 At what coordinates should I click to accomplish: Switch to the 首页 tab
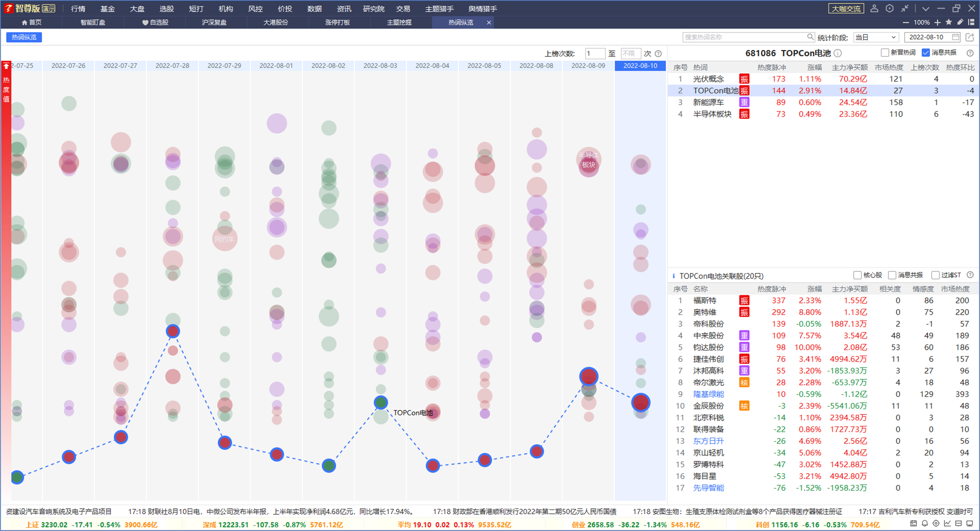(x=32, y=22)
